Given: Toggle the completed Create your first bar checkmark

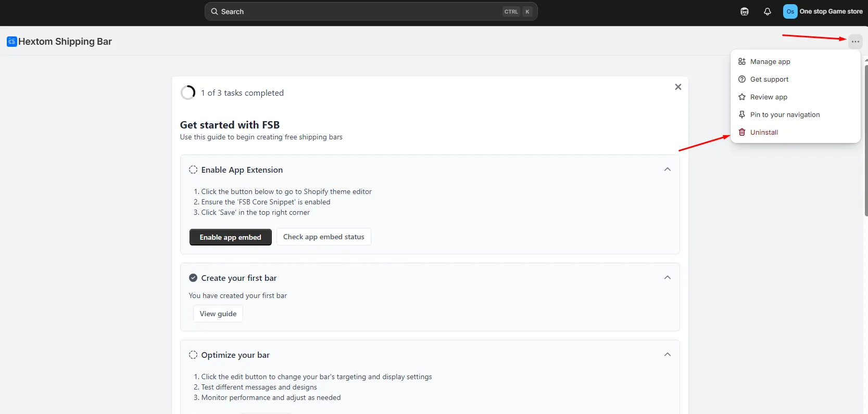Looking at the screenshot, I should tap(193, 278).
